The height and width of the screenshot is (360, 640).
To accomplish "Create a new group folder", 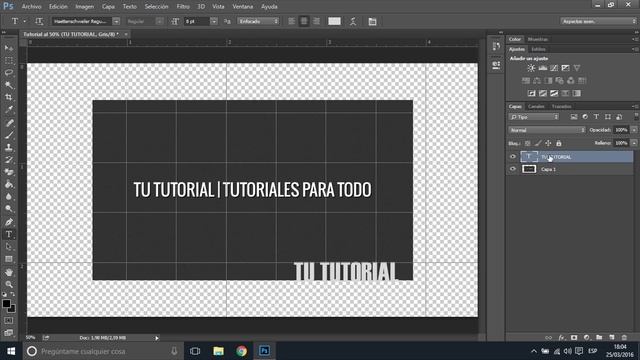I will 599,338.
